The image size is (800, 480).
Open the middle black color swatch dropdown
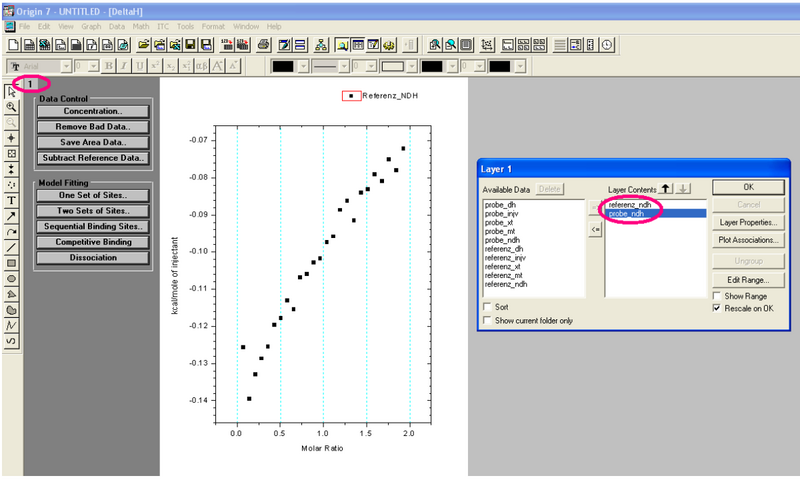point(453,66)
